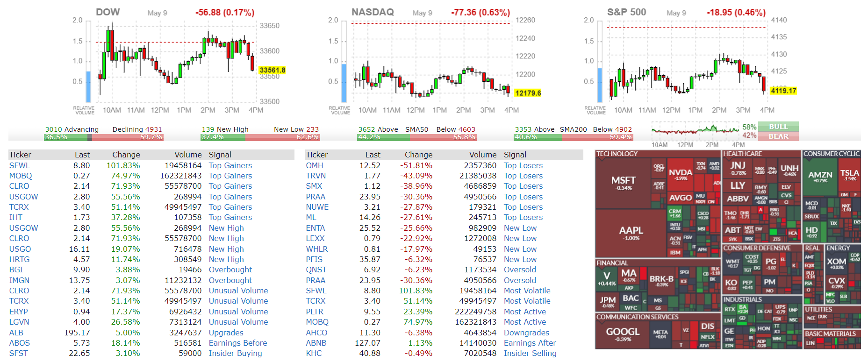Select the BRK-B tile in the heatmap

coord(661,281)
